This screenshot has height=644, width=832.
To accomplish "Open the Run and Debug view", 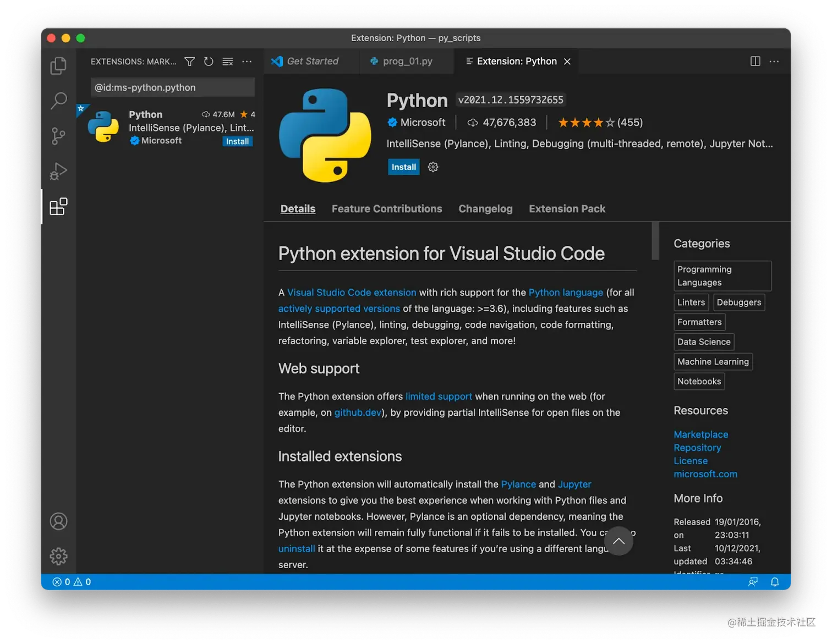I will 58,171.
